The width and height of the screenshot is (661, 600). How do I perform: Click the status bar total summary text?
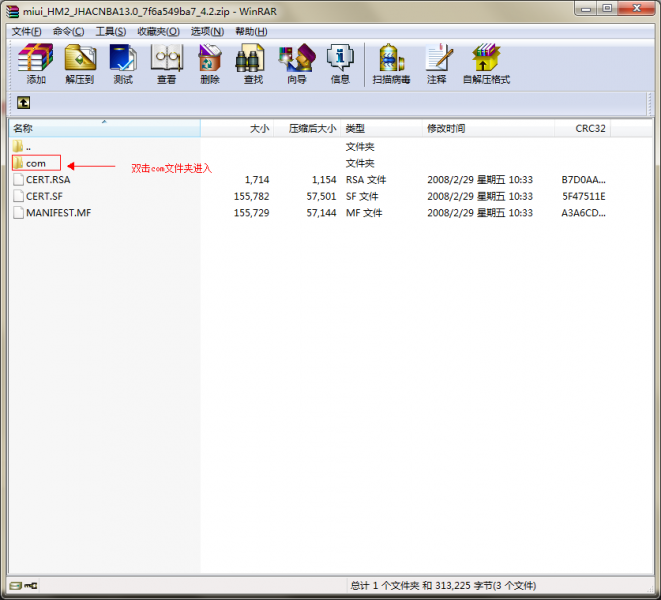[x=443, y=585]
